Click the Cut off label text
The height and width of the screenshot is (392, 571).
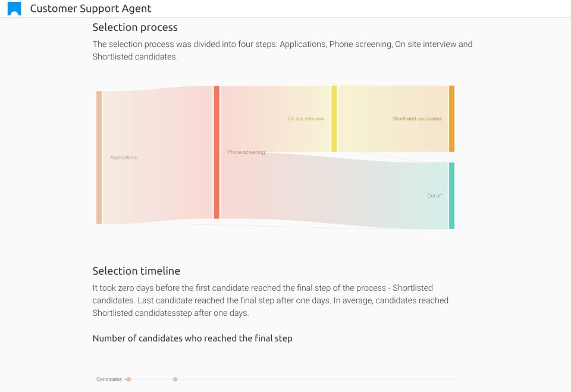[434, 196]
